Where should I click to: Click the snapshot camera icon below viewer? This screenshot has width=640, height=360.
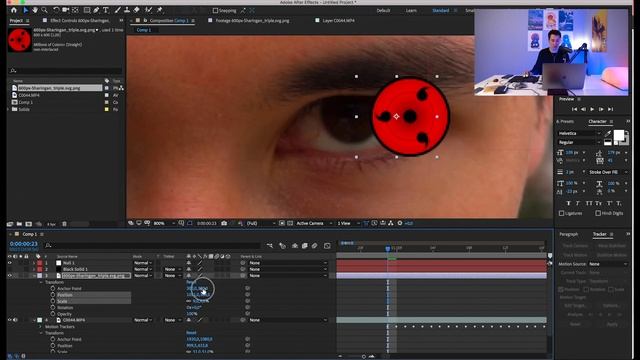click(224, 223)
